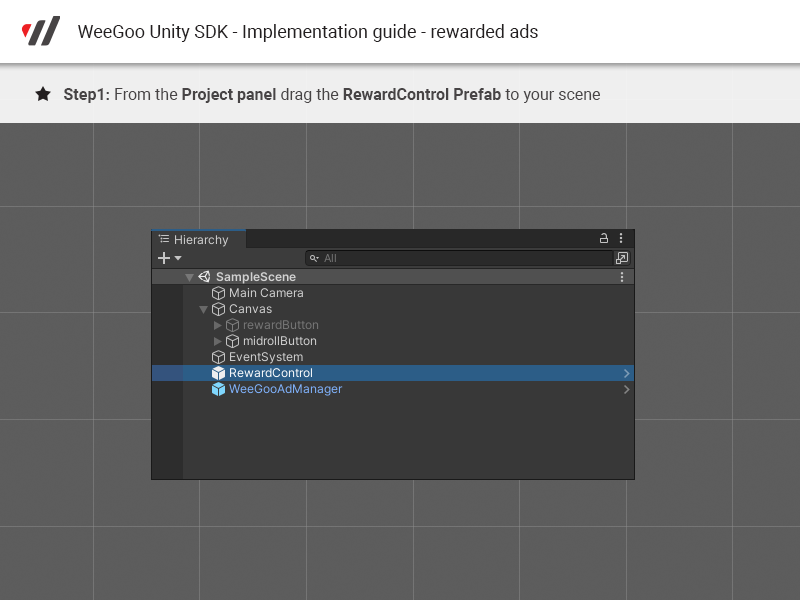The width and height of the screenshot is (800, 600).
Task: Open RewardControl prefab with right chevron
Action: [x=626, y=373]
